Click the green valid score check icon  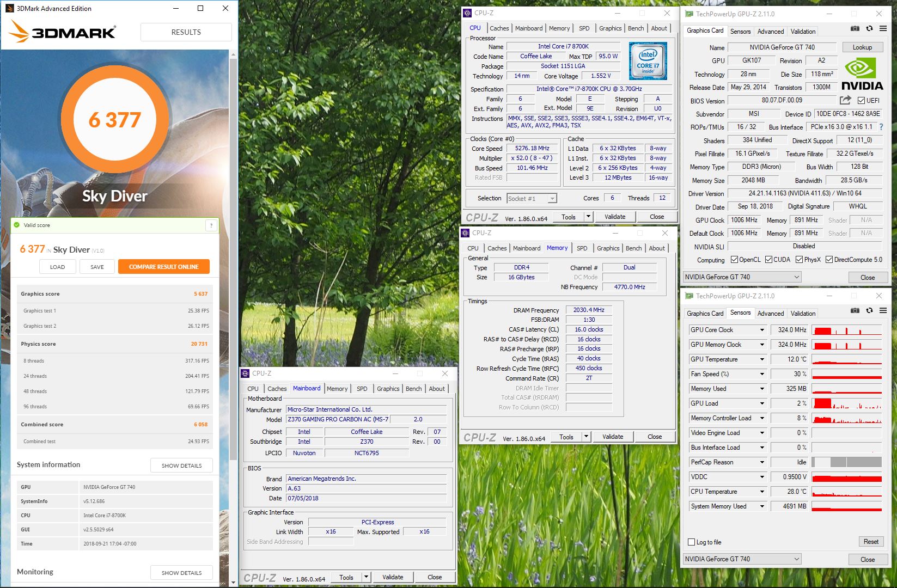coord(16,225)
